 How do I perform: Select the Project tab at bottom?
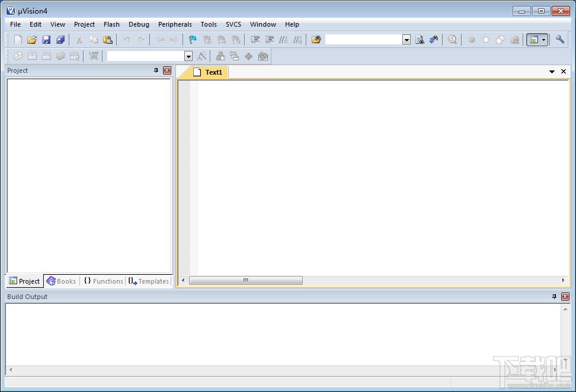(x=25, y=281)
